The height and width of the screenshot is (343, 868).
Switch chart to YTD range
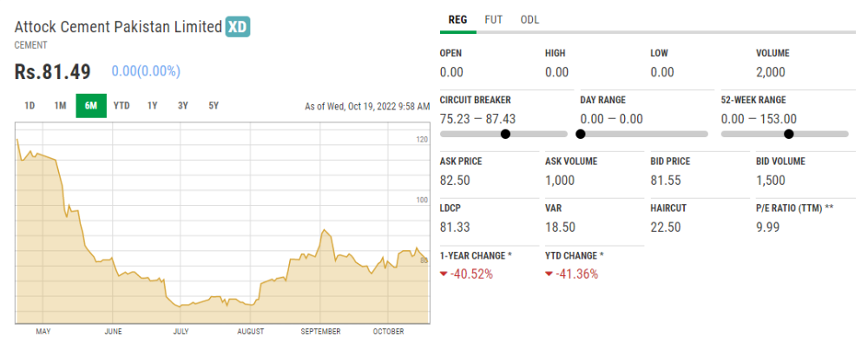(x=122, y=106)
